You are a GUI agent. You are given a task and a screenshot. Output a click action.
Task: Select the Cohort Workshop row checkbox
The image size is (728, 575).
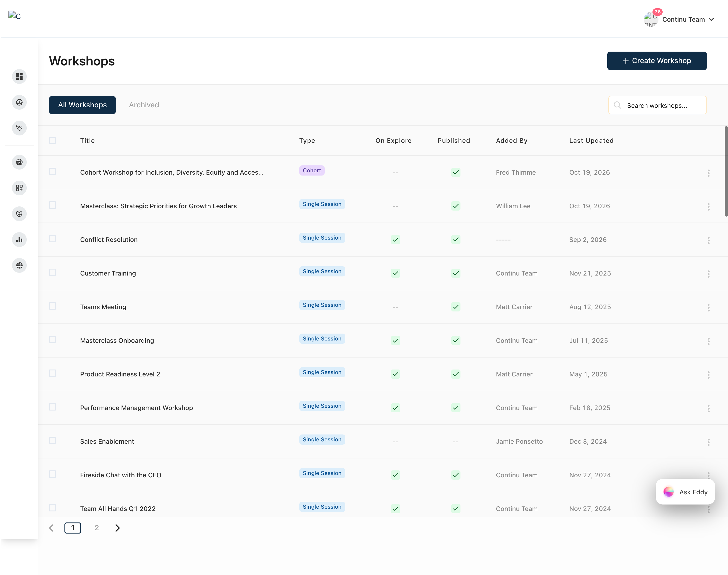pos(52,172)
